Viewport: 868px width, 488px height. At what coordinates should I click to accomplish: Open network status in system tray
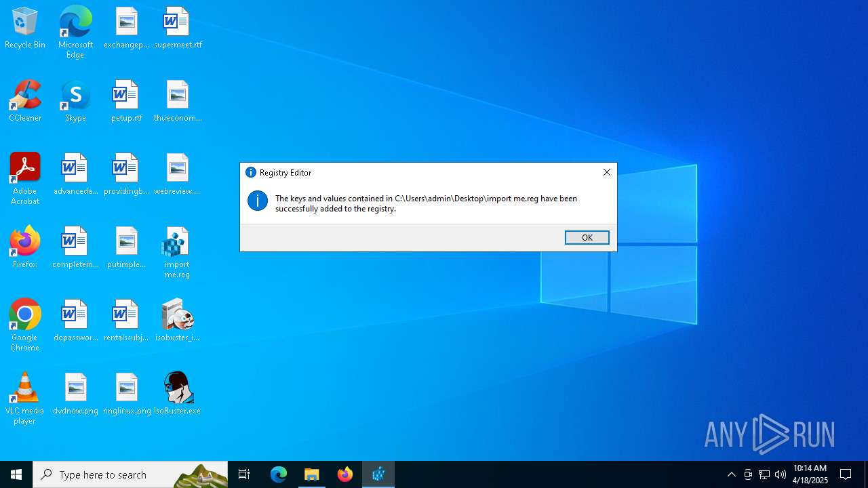click(x=764, y=474)
